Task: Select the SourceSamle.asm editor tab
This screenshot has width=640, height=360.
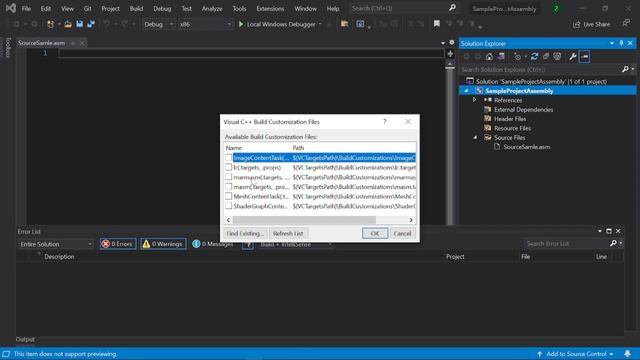Action: coord(42,43)
